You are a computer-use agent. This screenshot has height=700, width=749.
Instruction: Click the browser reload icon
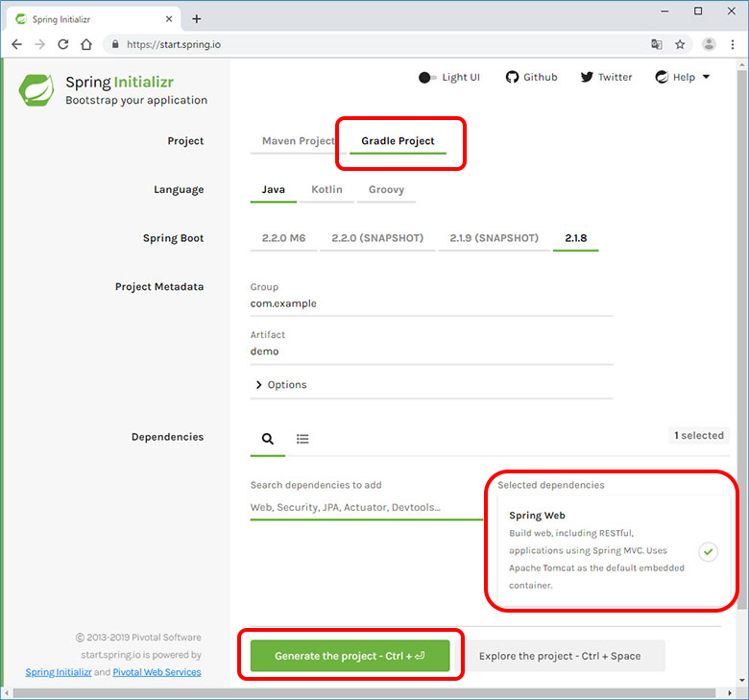[x=63, y=44]
